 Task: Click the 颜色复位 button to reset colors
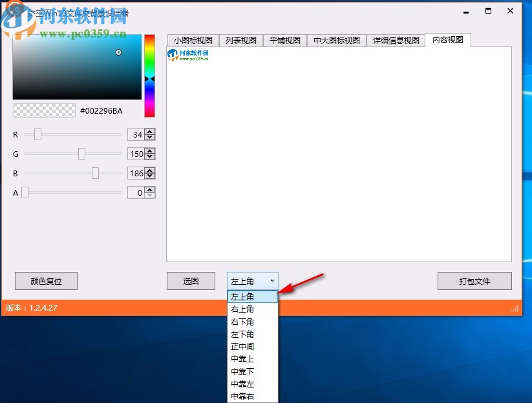tap(46, 281)
